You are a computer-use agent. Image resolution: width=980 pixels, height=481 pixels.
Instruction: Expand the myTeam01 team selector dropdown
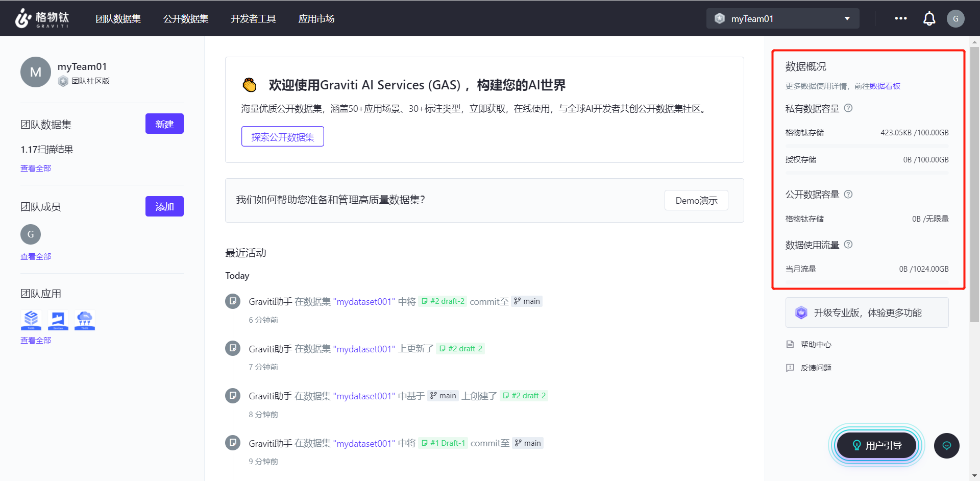click(x=783, y=18)
